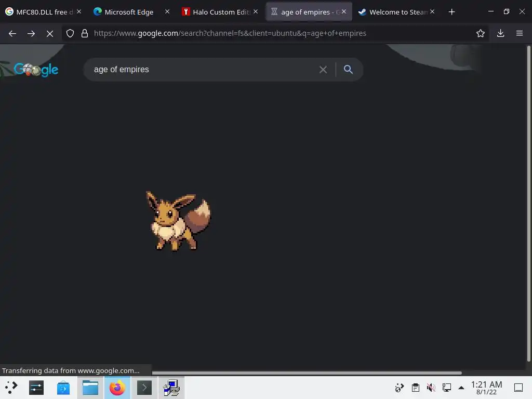Open the Steam-style updates tray icon
This screenshot has width=532, height=399.
pos(400,388)
